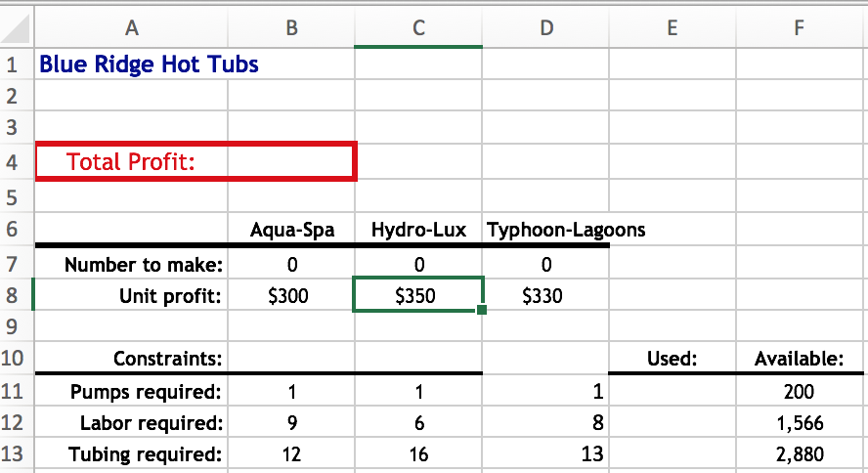Viewport: 868px width, 473px height.
Task: Select Typhoon-Lagoons pumps required cell
Action: coord(545,392)
